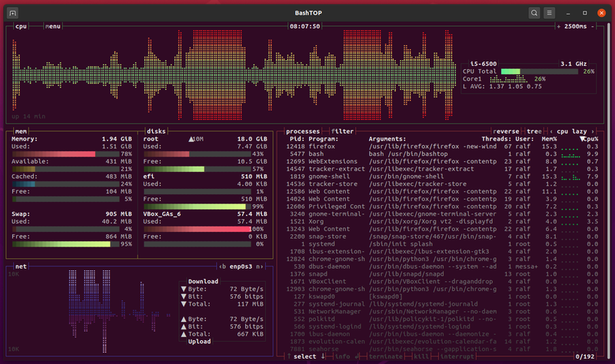
Task: Click the kill button
Action: coord(421,356)
